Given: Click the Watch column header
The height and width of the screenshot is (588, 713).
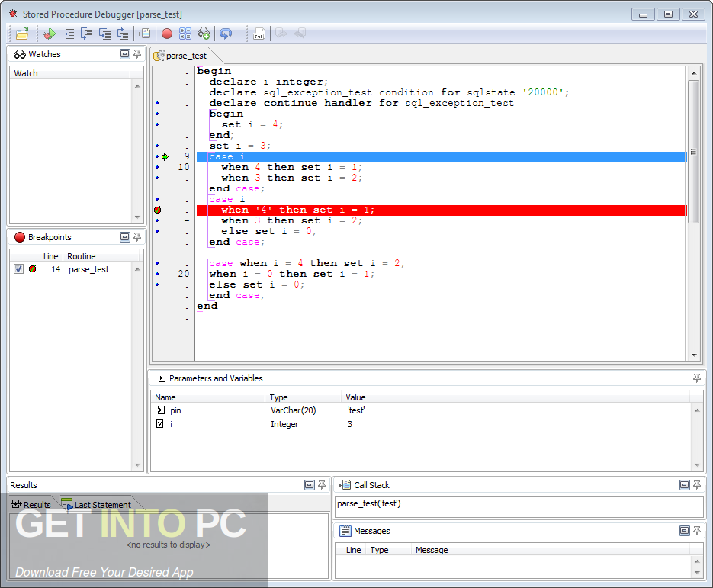Looking at the screenshot, I should click(70, 73).
